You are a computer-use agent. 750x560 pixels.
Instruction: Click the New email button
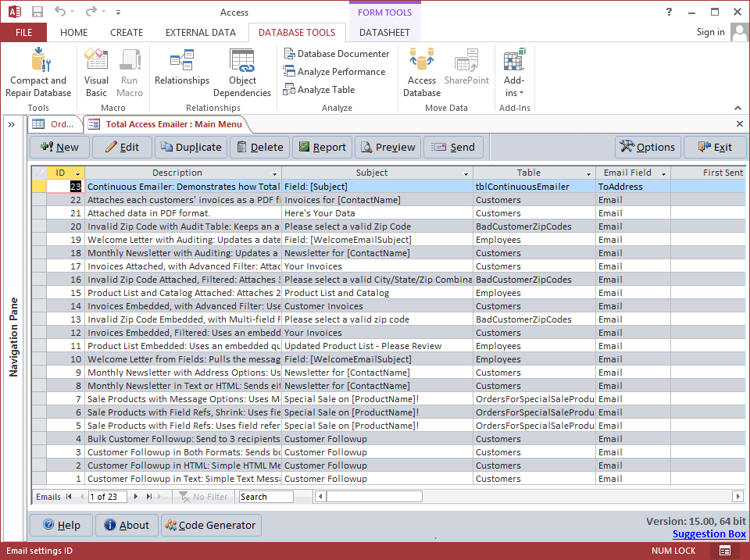(60, 148)
